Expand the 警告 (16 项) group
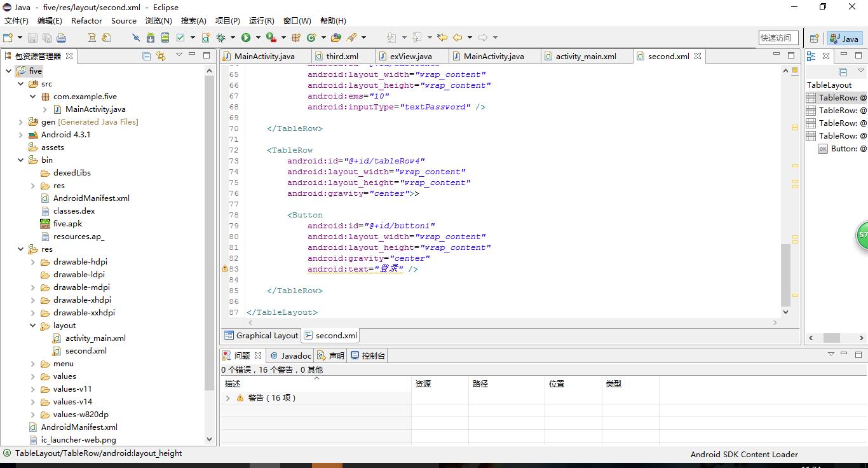 228,398
